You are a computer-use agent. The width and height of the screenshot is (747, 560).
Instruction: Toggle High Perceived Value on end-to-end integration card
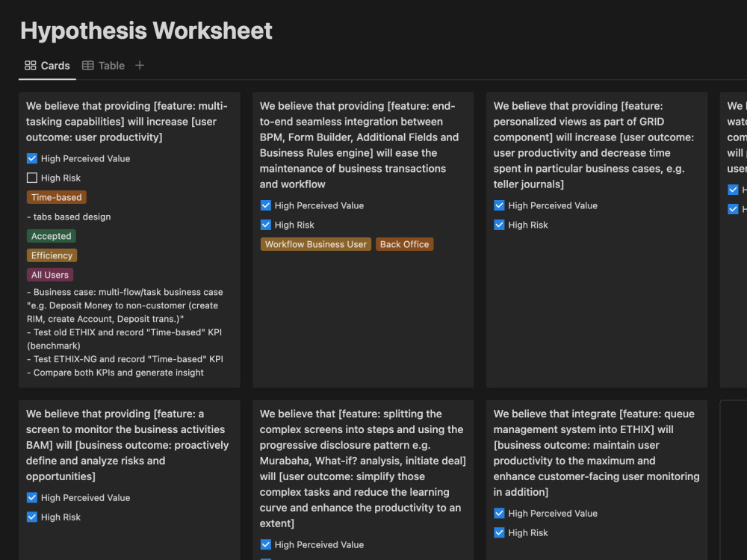coord(266,206)
